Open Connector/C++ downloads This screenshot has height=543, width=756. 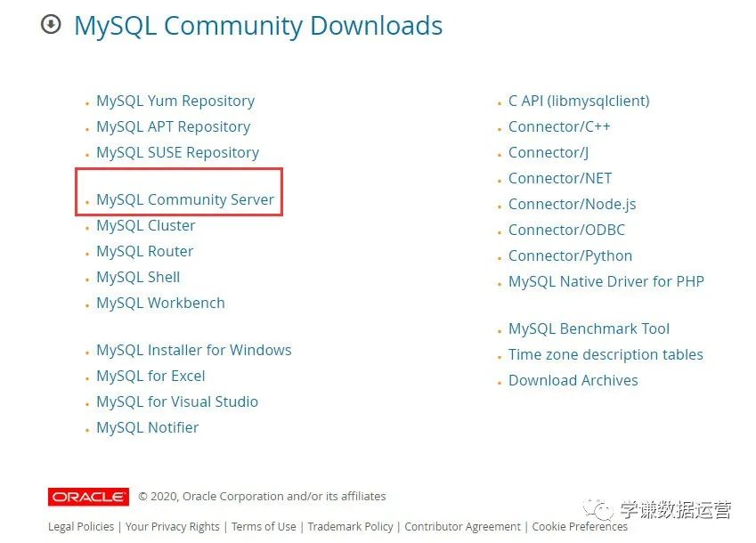pos(559,126)
